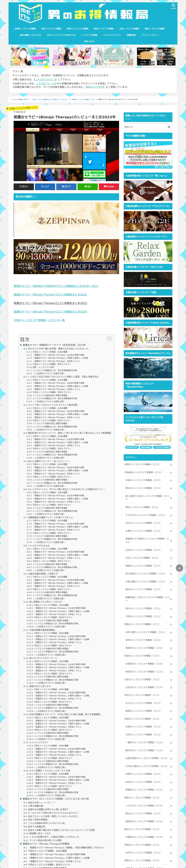Open 体験談投稿 menu item

point(131,35)
